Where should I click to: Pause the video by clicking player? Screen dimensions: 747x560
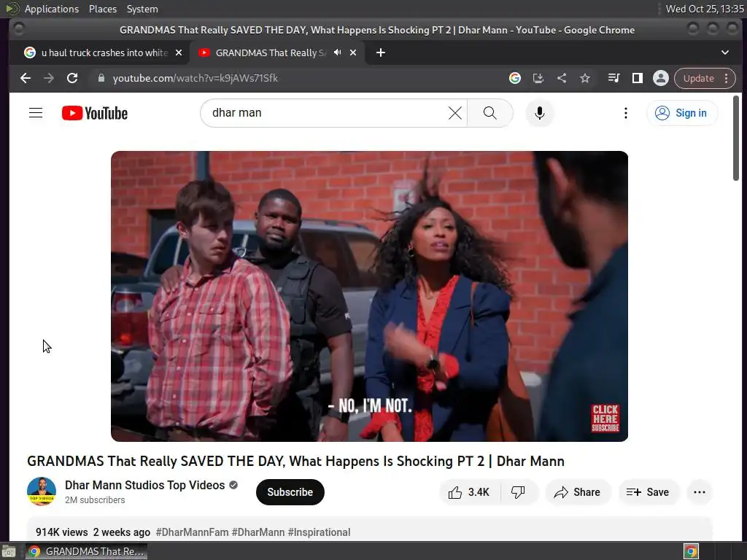(x=369, y=296)
